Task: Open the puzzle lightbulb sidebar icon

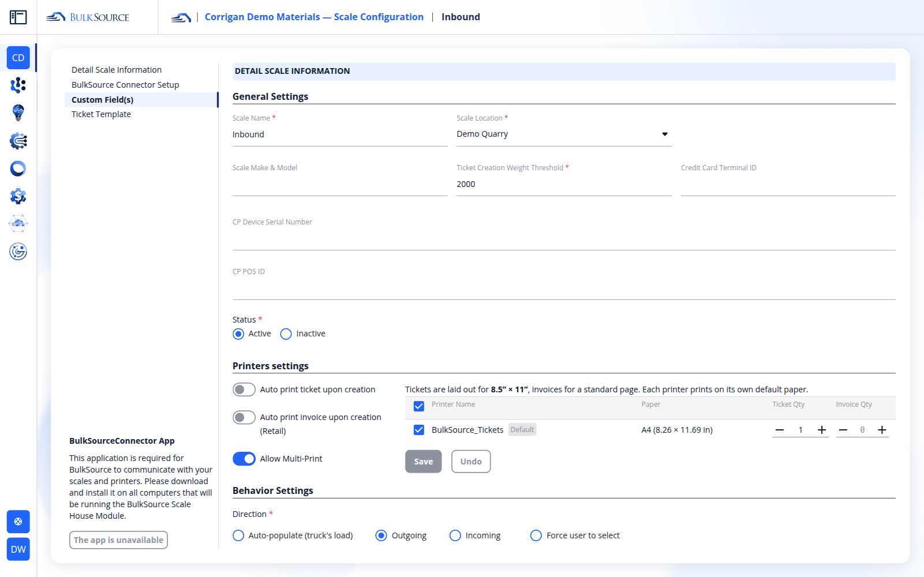Action: (18, 113)
